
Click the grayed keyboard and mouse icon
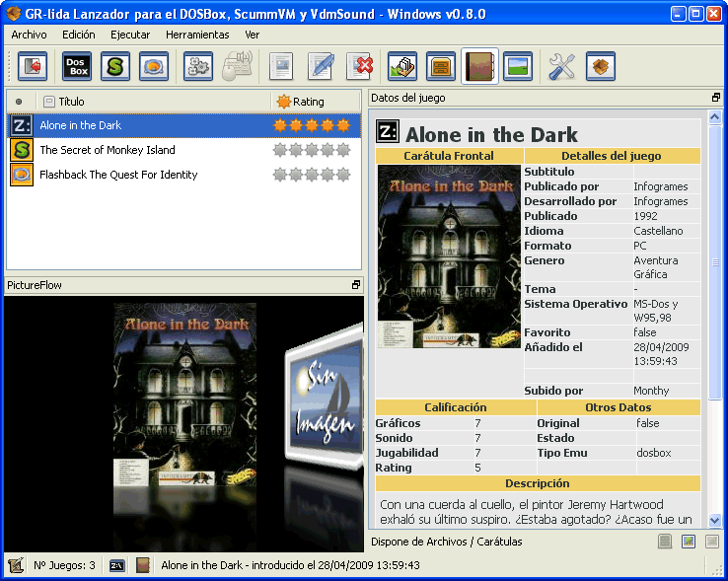pyautogui.click(x=238, y=66)
